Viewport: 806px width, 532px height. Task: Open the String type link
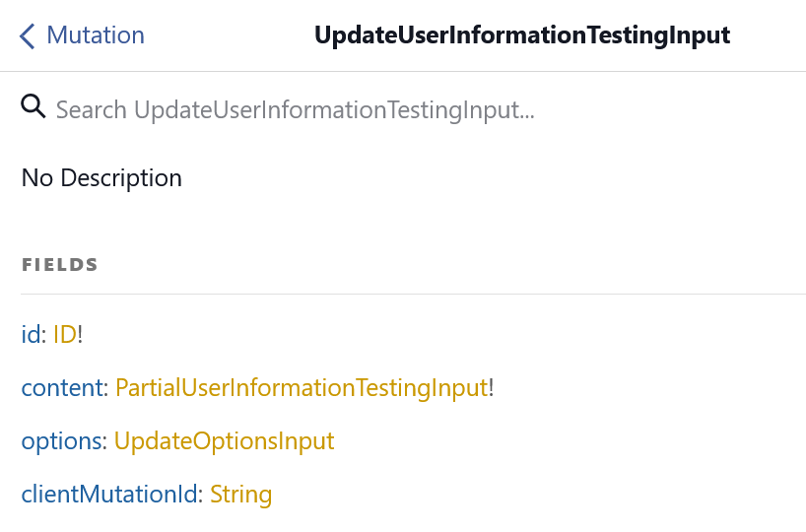[x=241, y=495]
